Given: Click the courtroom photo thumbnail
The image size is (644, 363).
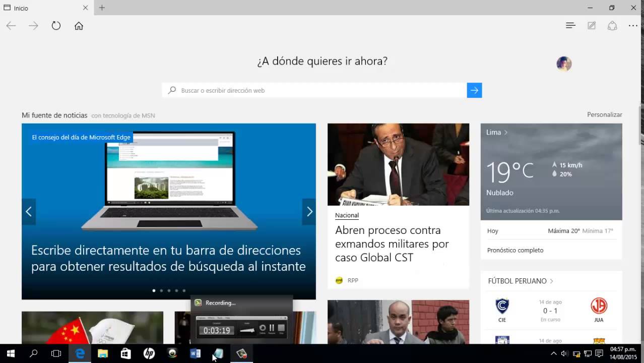Looking at the screenshot, I should pos(398,164).
